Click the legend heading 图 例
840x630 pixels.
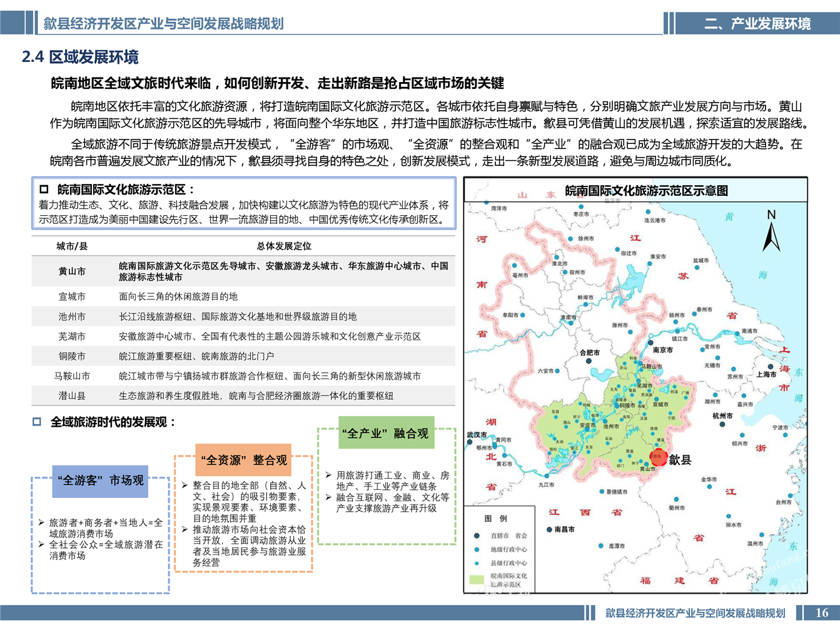[x=496, y=519]
